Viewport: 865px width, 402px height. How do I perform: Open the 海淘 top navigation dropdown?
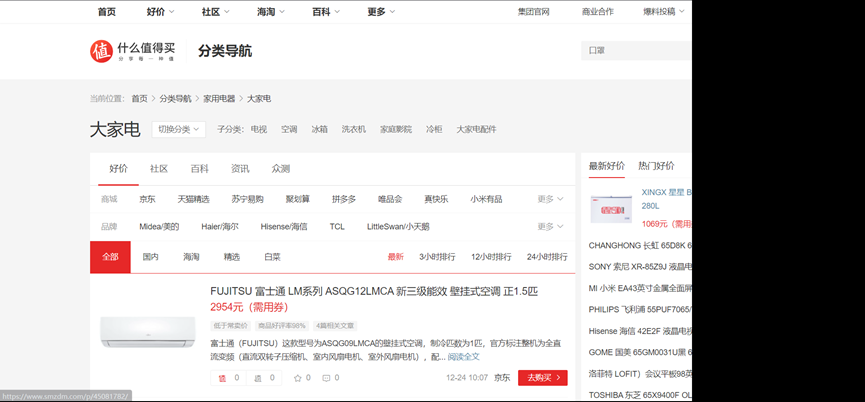pyautogui.click(x=270, y=12)
